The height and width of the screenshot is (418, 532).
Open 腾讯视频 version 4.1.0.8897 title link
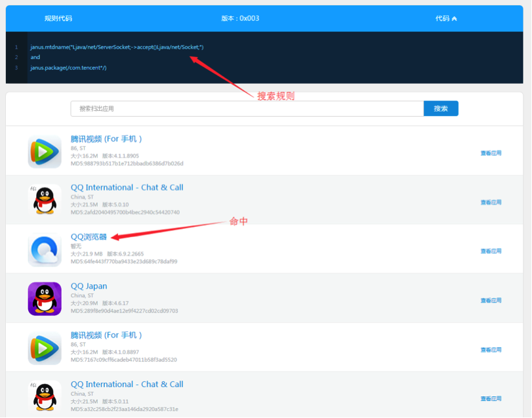coord(106,335)
